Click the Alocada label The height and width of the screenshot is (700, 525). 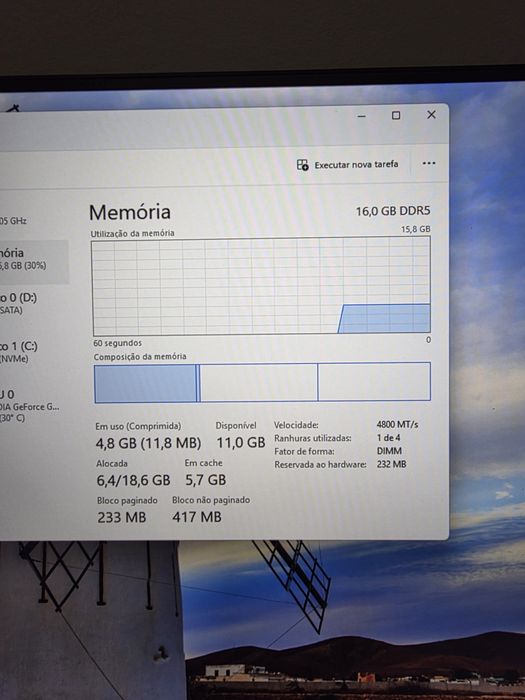pyautogui.click(x=112, y=463)
